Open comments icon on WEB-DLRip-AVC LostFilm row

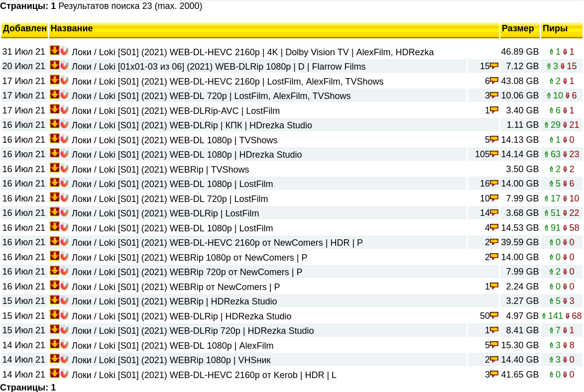(x=494, y=110)
